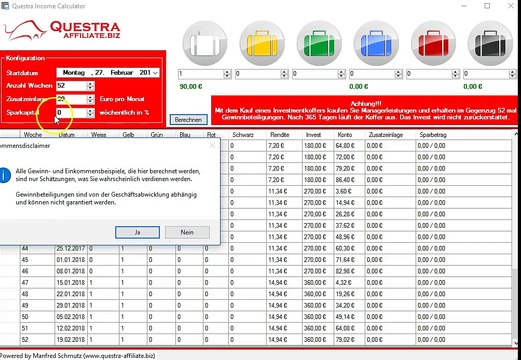Click the Woche column header
This screenshot has height=360, width=521.
click(33, 135)
